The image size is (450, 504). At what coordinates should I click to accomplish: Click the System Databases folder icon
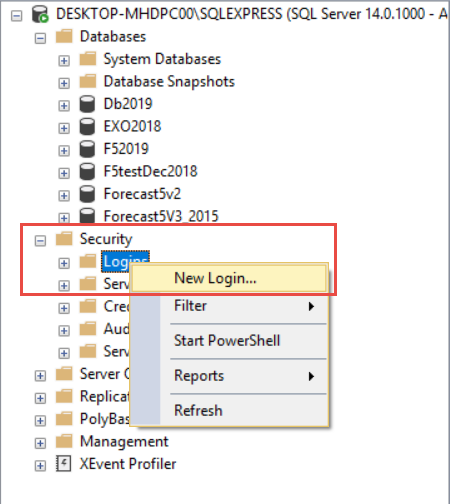tap(88, 59)
